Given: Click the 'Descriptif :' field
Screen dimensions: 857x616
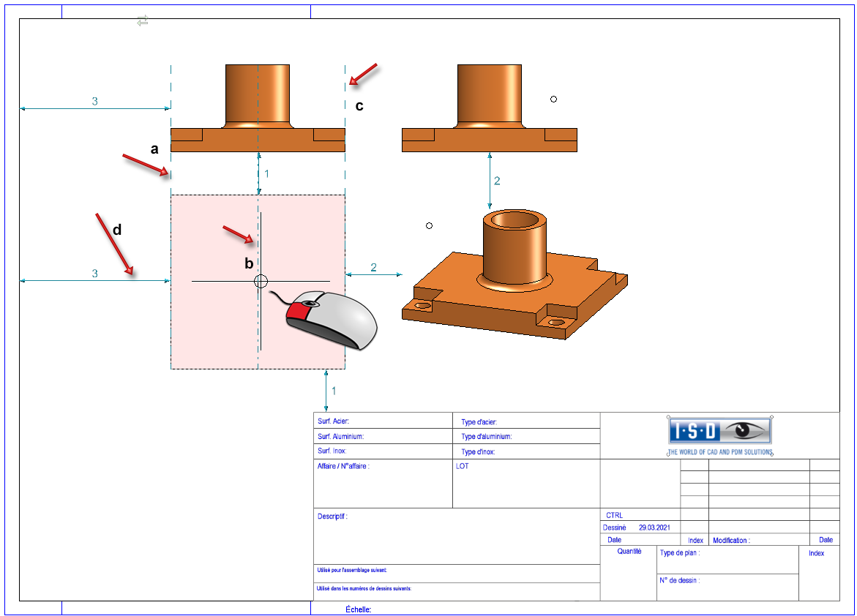Looking at the screenshot, I should pos(457,536).
